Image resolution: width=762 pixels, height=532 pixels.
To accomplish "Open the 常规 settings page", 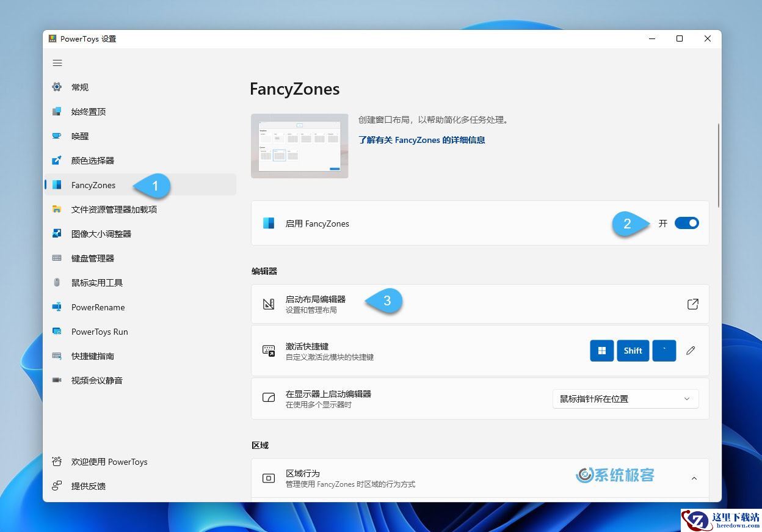I will point(140,87).
